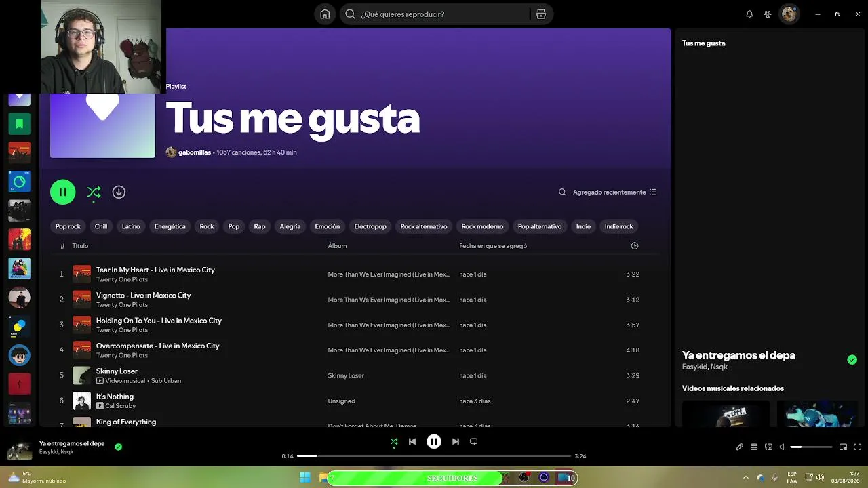The width and height of the screenshot is (868, 488).
Task: Mute the volume with the speaker icon
Action: [x=783, y=447]
